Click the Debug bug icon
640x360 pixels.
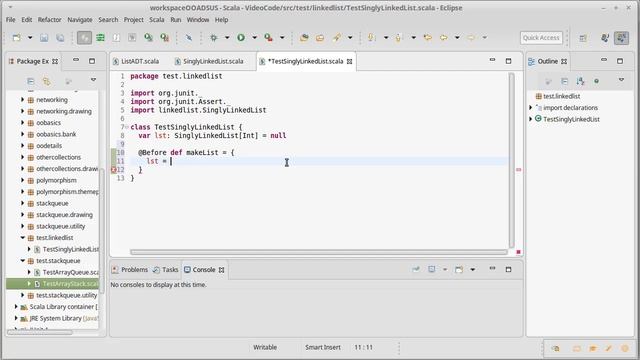pyautogui.click(x=213, y=38)
